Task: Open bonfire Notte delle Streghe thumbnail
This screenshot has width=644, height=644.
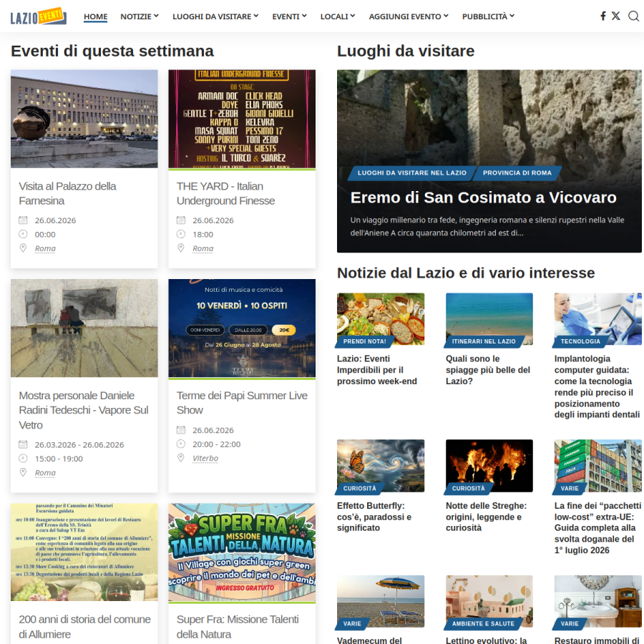Action: pos(489,466)
